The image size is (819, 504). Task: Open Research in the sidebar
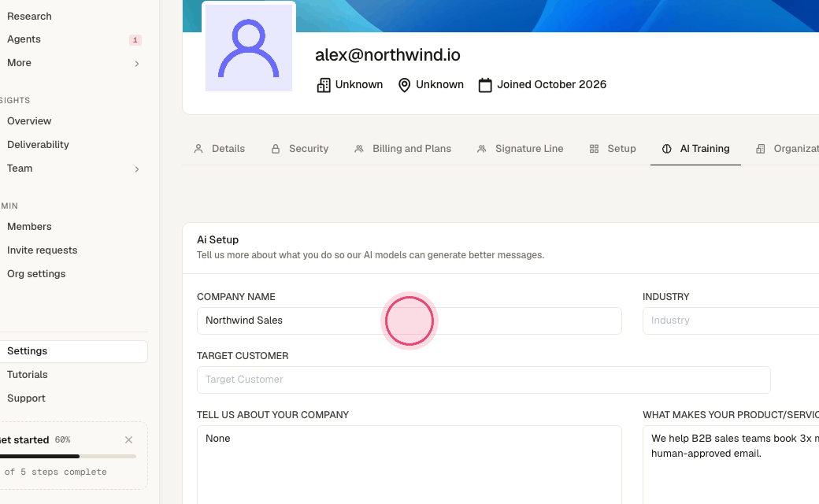[x=29, y=17]
